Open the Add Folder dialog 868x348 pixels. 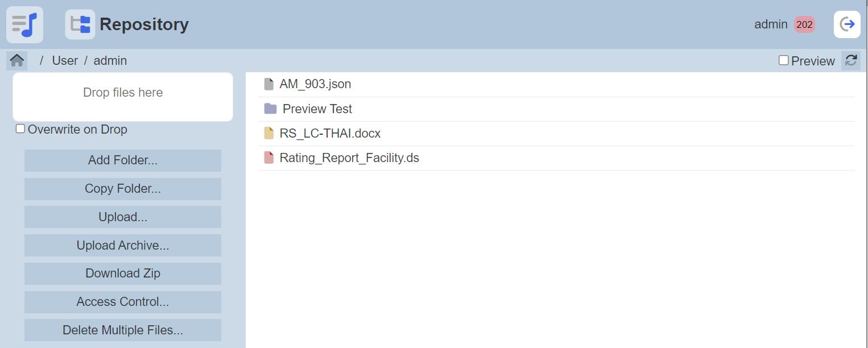point(123,160)
